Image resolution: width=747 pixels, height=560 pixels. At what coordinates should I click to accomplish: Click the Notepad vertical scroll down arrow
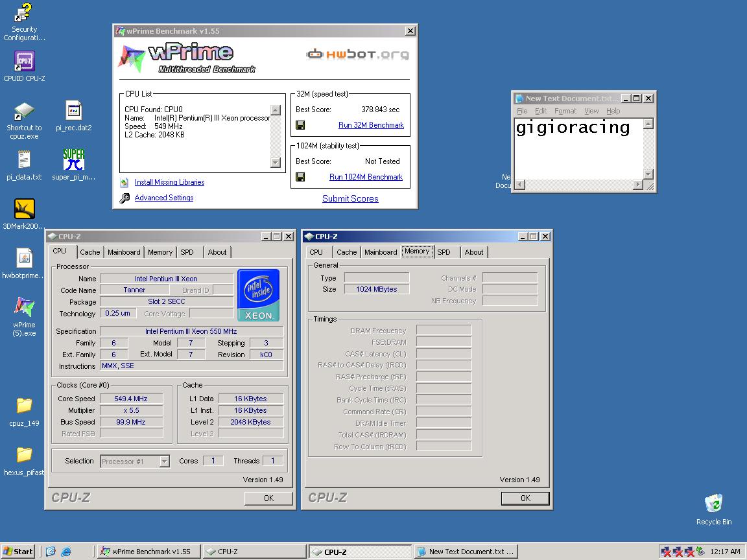(x=648, y=174)
